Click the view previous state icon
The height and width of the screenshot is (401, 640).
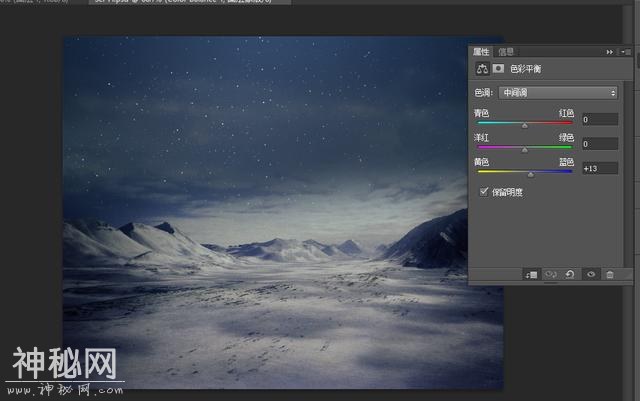point(551,274)
